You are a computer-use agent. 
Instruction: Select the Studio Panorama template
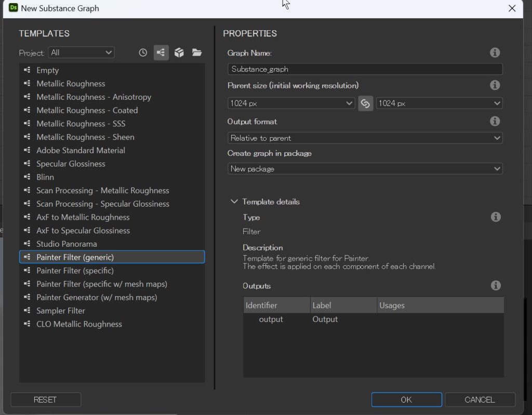pos(66,244)
